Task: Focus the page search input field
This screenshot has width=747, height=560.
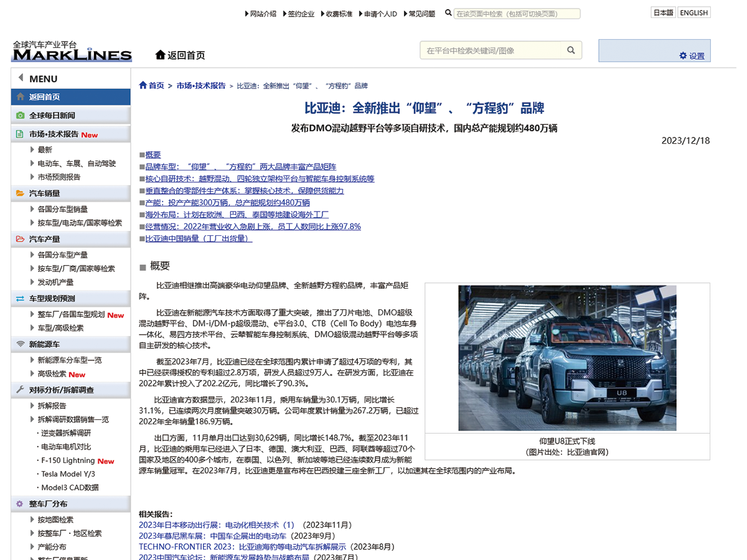Action: click(x=517, y=14)
